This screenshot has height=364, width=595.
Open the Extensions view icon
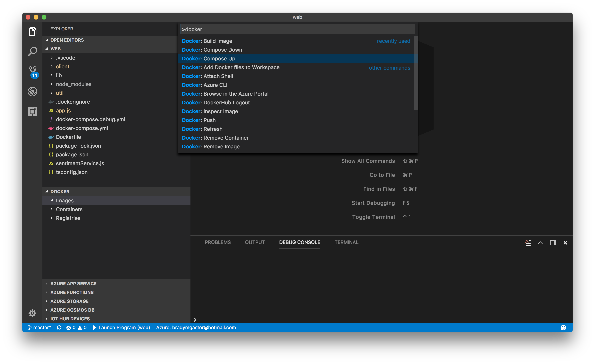32,112
